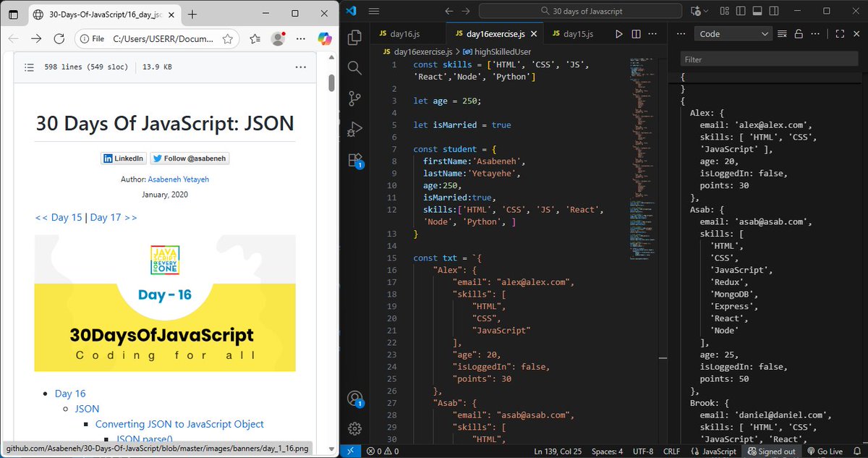Screen dimensions: 868x458
Task: Click Signed out status bar item
Action: (x=770, y=451)
